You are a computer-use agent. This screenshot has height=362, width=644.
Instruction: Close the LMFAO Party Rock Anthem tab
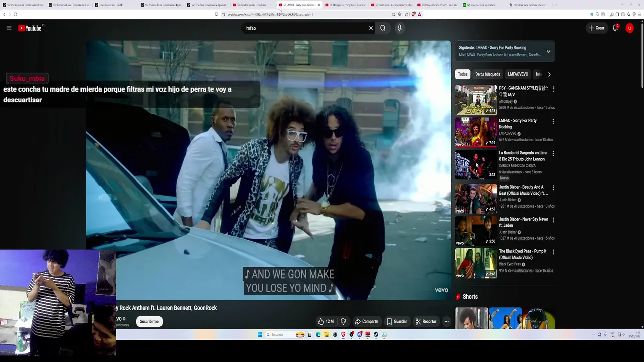[319, 5]
